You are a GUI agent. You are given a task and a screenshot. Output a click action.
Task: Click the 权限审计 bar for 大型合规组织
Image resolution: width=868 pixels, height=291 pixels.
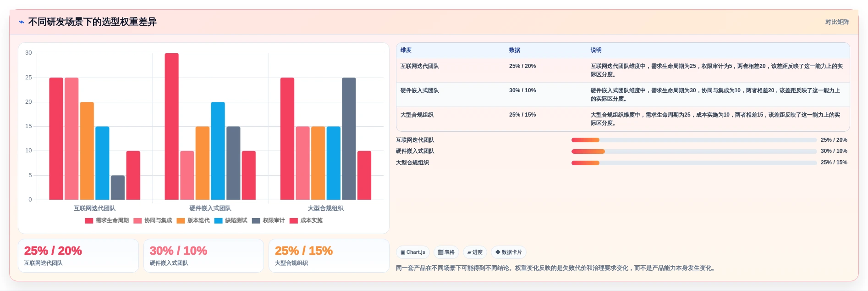point(349,139)
